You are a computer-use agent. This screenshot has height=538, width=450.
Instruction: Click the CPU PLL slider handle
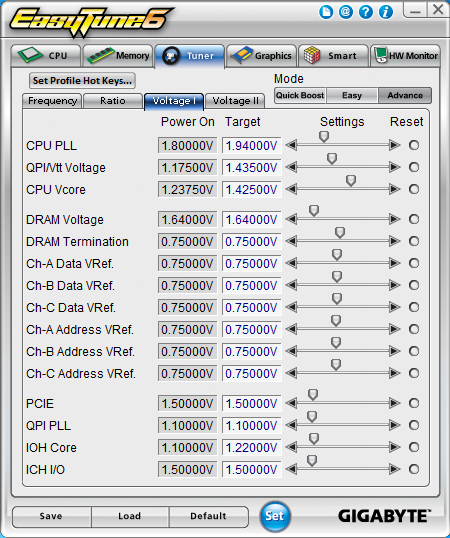(x=324, y=137)
